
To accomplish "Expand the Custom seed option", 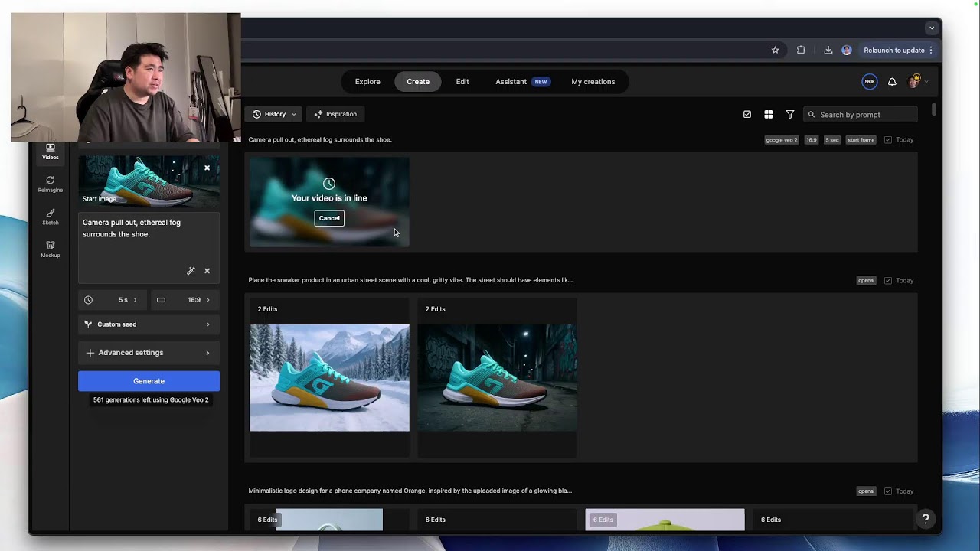I will (x=149, y=324).
